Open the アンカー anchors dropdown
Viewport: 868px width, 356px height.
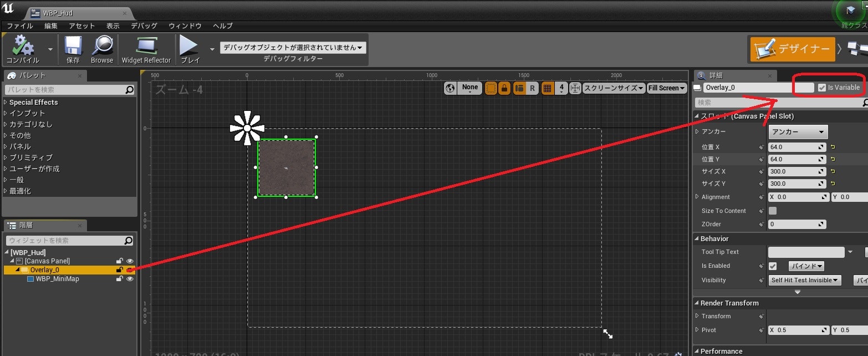(x=798, y=132)
